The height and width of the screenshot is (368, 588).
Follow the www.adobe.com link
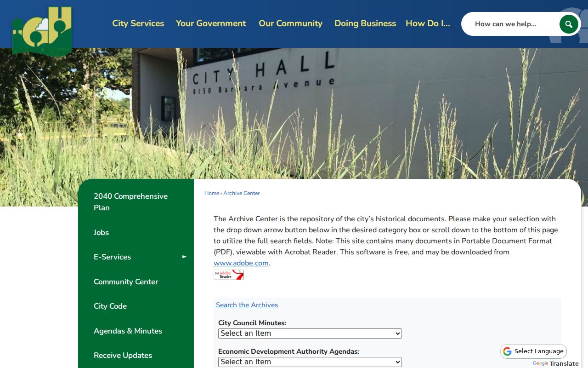[241, 263]
